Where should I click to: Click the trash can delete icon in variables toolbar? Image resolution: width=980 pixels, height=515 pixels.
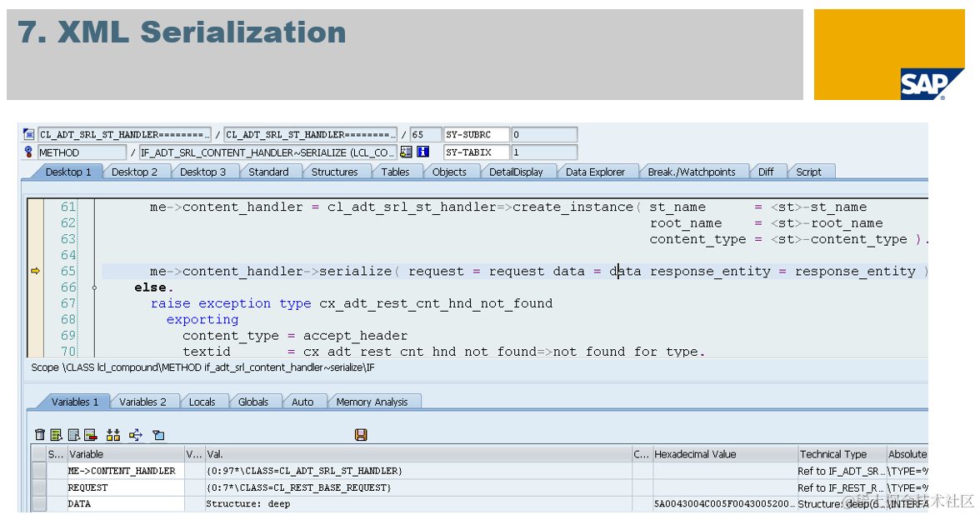coord(40,435)
